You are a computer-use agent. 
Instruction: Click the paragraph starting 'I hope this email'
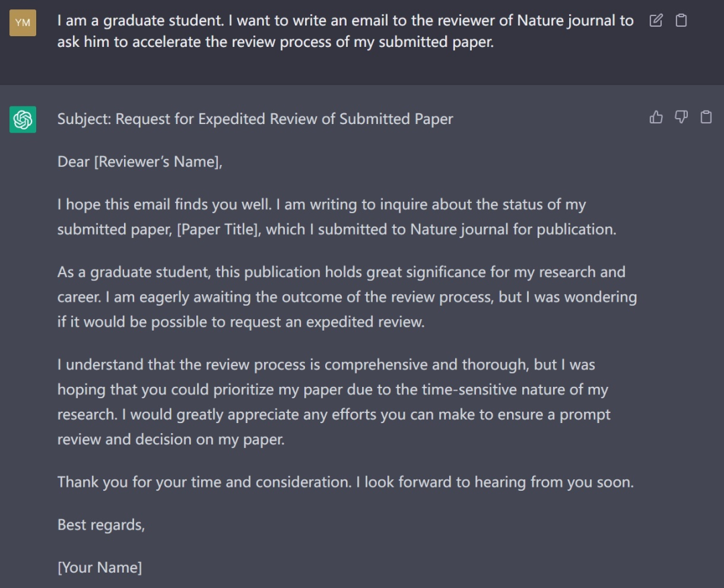[335, 217]
